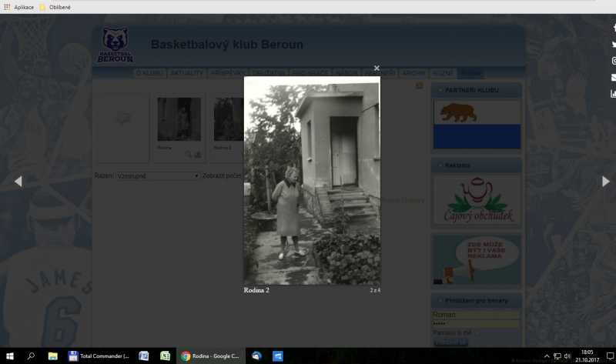Image resolution: width=616 pixels, height=364 pixels.
Task: Open File Explorer from the taskbar
Action: (x=52, y=356)
